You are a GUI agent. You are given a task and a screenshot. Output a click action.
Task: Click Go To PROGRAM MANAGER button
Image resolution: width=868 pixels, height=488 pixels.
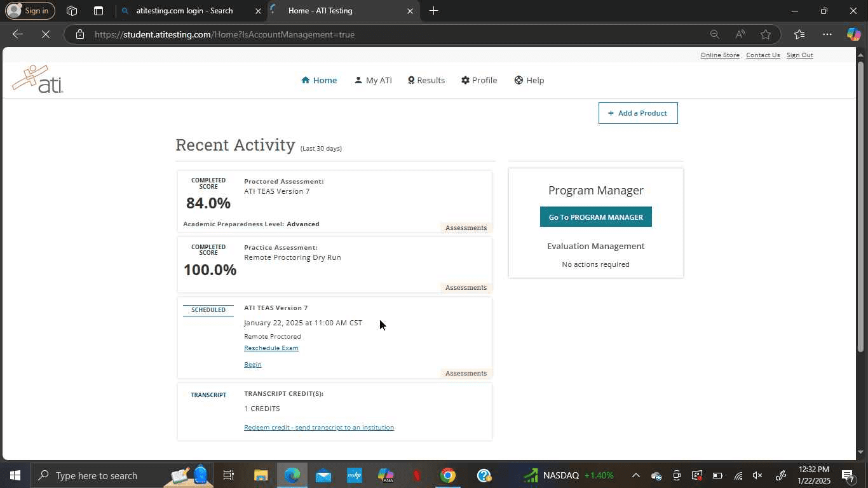[595, 217]
